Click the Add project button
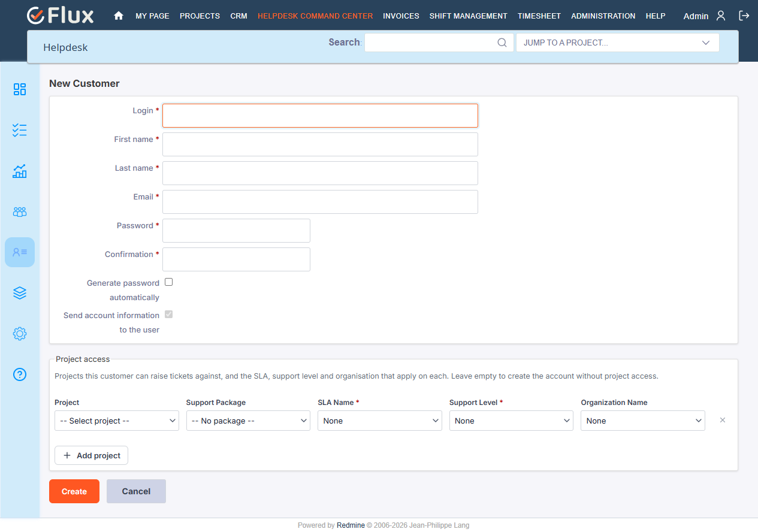The height and width of the screenshot is (532, 758). (91, 455)
